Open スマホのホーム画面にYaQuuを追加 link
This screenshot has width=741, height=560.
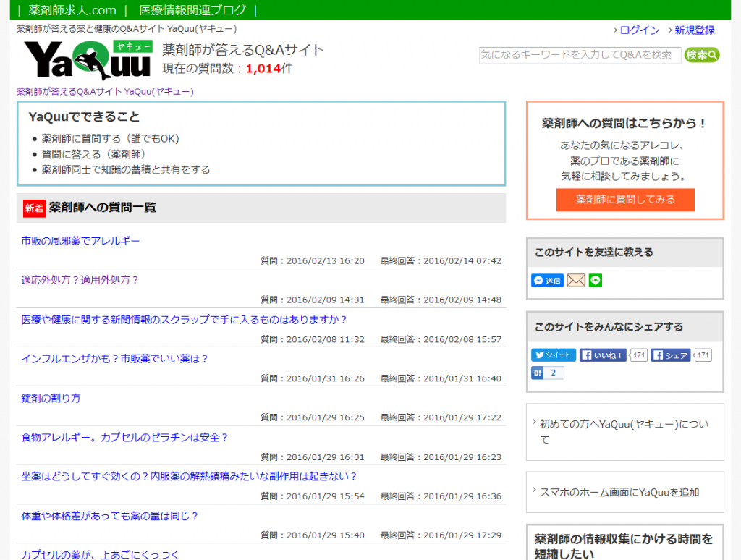pos(619,493)
